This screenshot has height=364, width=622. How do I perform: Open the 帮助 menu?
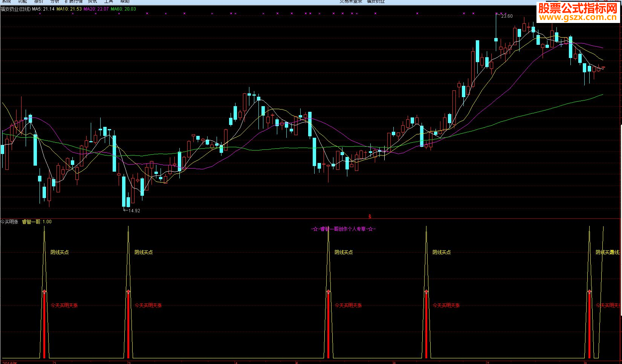125,2
